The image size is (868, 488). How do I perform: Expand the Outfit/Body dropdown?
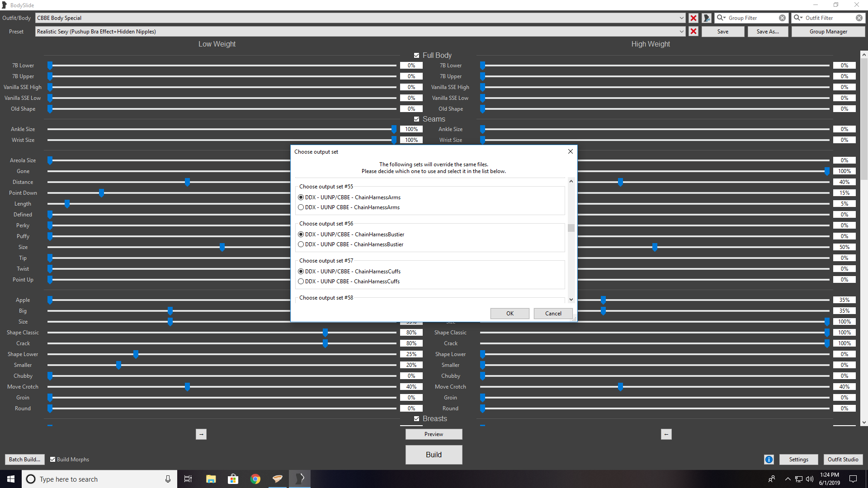[x=681, y=18]
